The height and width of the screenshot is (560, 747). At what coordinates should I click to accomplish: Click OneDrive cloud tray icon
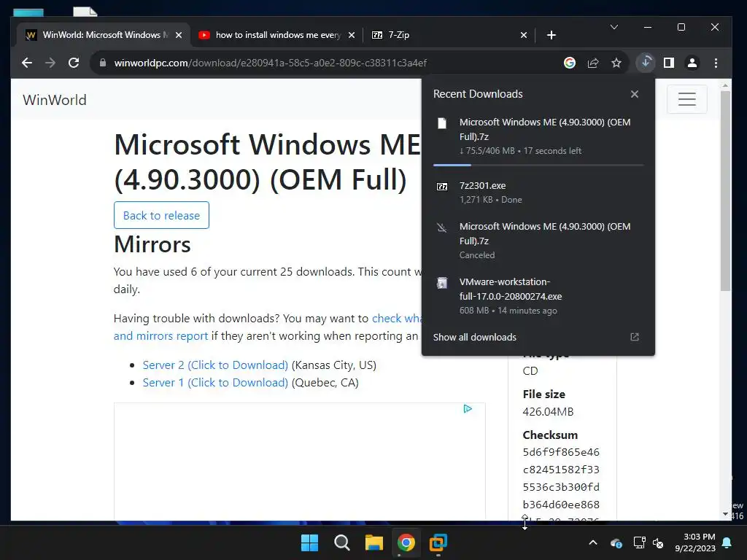pyautogui.click(x=616, y=542)
